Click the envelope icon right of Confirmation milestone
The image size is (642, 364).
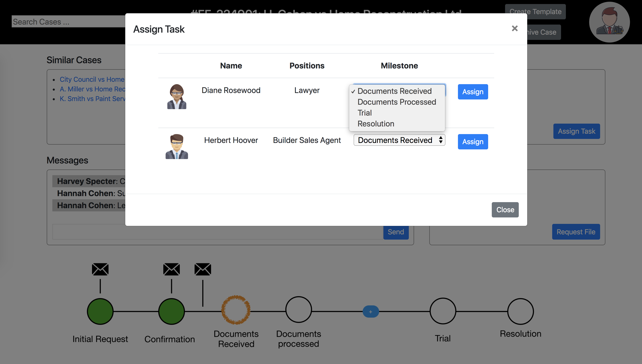pyautogui.click(x=203, y=269)
